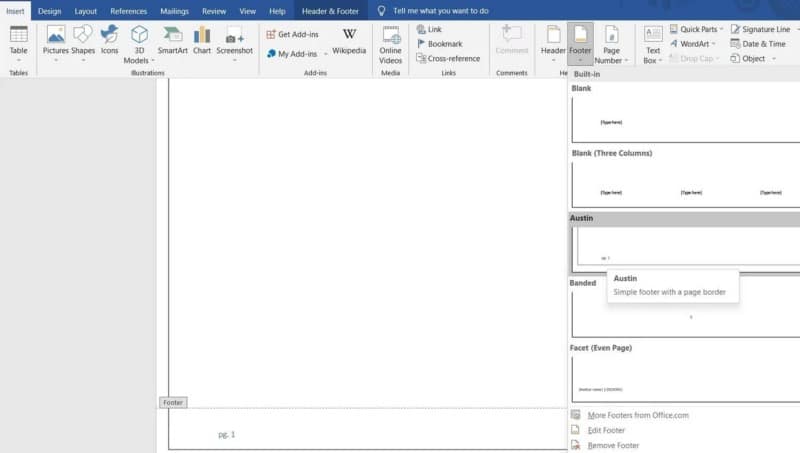800x453 pixels.
Task: Expand the Table dropdown arrow
Action: click(18, 61)
